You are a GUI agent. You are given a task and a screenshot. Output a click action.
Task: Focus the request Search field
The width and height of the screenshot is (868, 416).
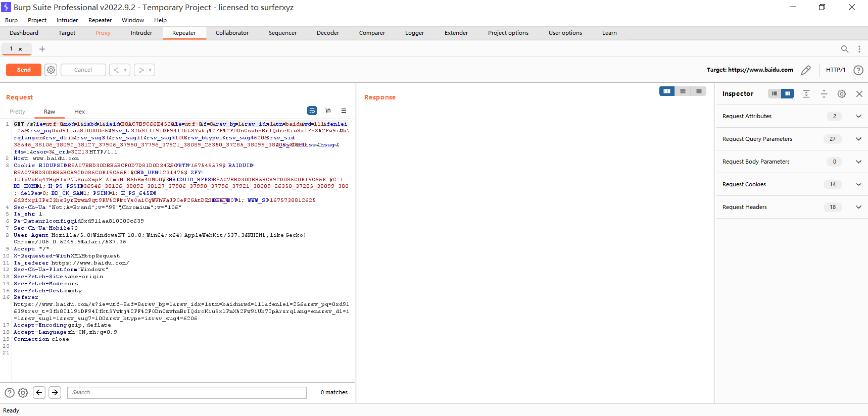pos(187,392)
